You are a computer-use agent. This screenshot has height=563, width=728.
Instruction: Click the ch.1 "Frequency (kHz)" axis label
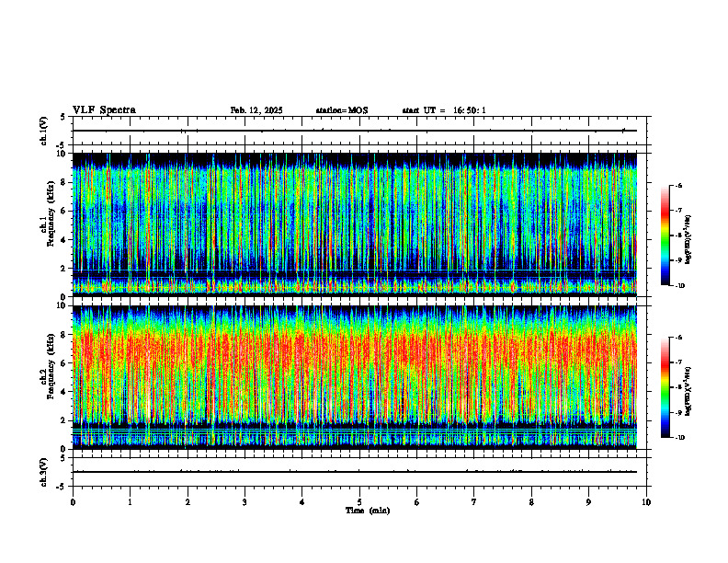51,212
